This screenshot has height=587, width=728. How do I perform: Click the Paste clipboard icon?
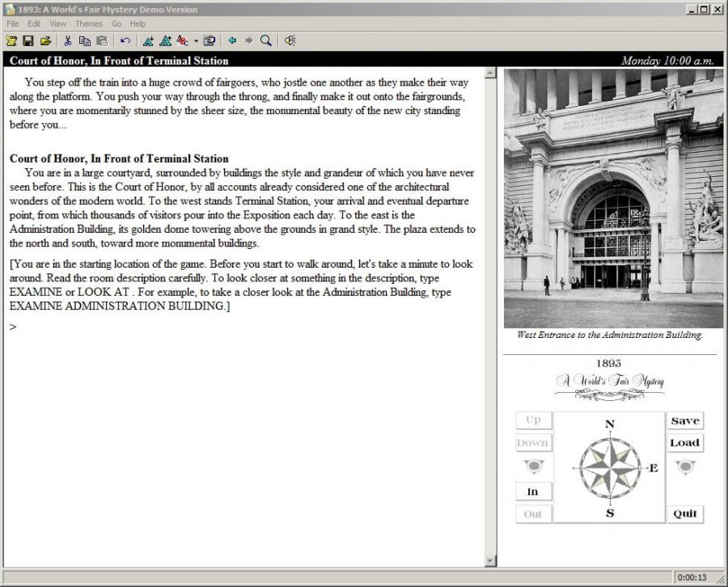click(x=102, y=41)
